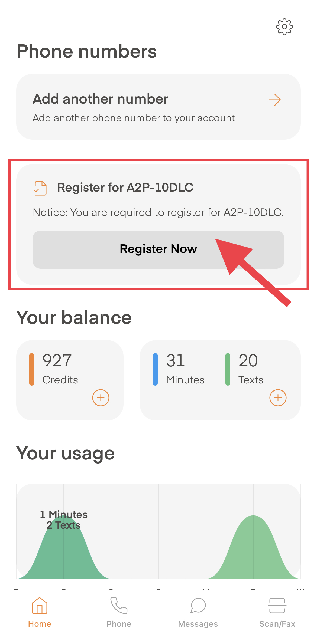Switch to the Scan/Fax tab label
The image size is (317, 644).
click(277, 624)
